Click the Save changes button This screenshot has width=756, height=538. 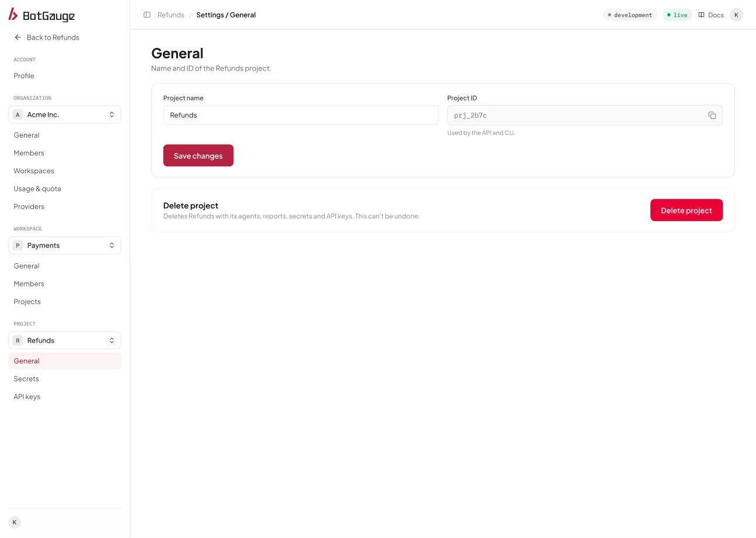tap(198, 155)
